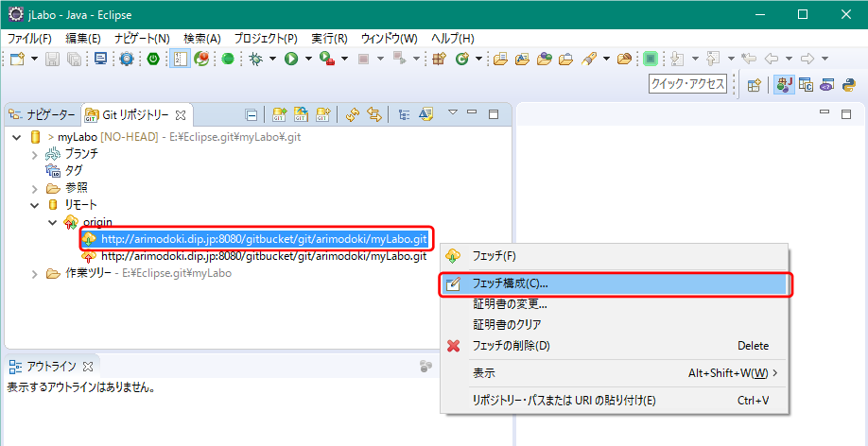Click the Save All toolbar icon
868x446 pixels.
coord(73,59)
